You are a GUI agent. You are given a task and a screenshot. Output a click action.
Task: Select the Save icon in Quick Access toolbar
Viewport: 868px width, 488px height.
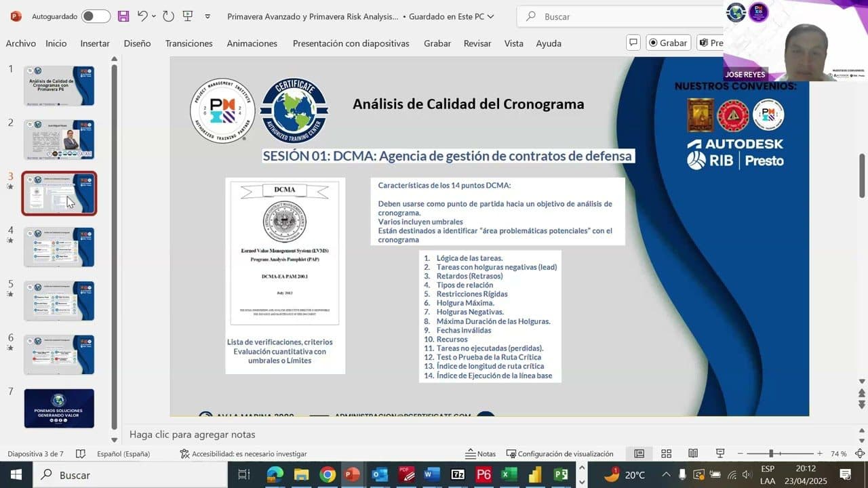pos(123,17)
